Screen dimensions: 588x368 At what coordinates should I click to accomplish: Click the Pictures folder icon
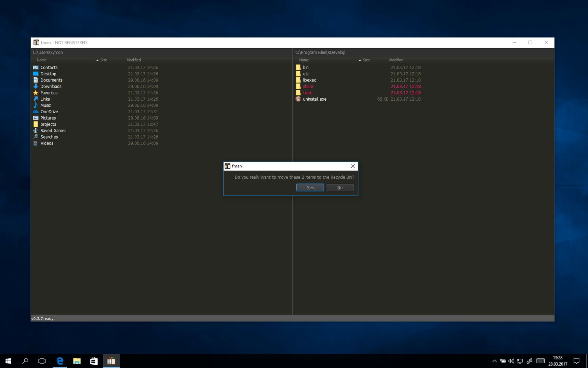[36, 118]
